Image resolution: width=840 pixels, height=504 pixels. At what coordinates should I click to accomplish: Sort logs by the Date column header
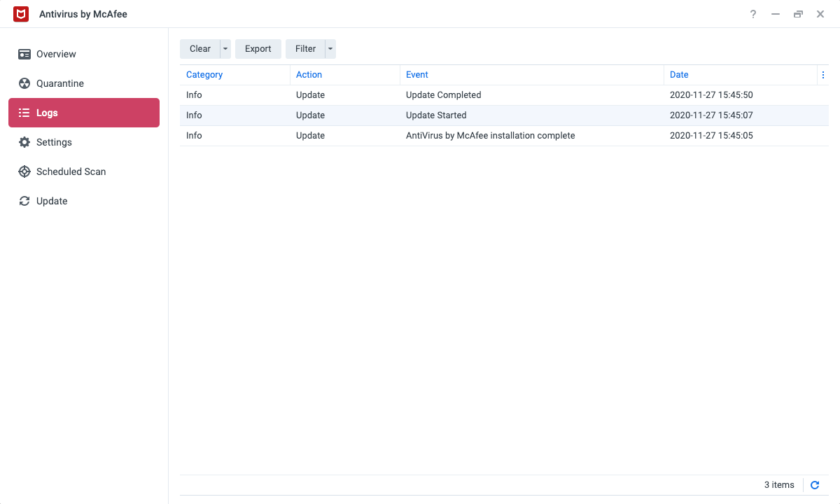pyautogui.click(x=679, y=75)
